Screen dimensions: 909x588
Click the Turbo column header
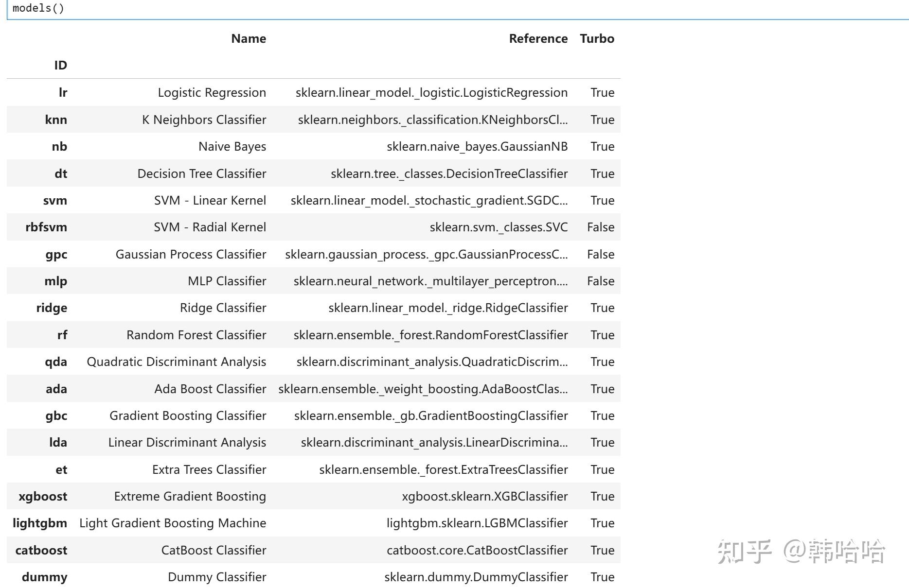[x=597, y=39]
